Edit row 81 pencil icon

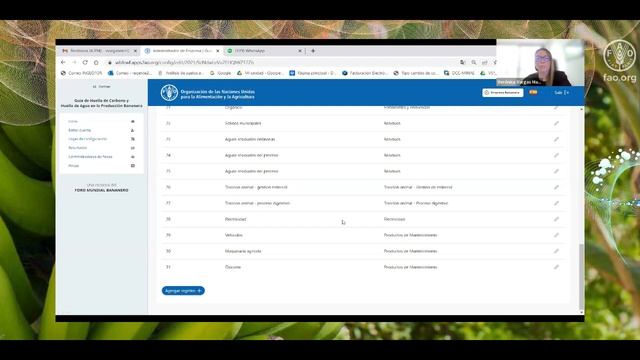pyautogui.click(x=556, y=267)
